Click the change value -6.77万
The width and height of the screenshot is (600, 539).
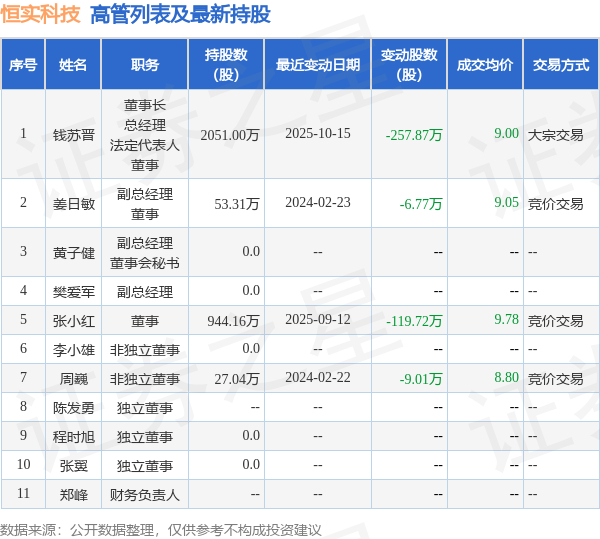pyautogui.click(x=421, y=204)
